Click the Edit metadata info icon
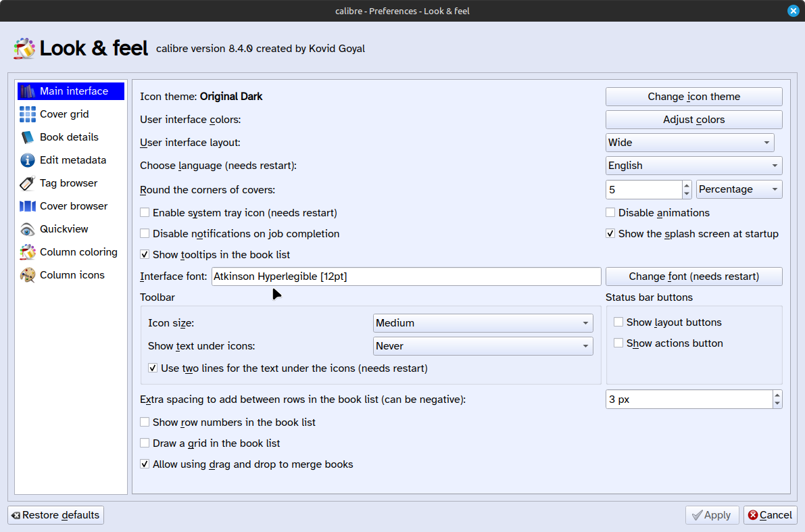Image resolution: width=805 pixels, height=532 pixels. (x=28, y=160)
